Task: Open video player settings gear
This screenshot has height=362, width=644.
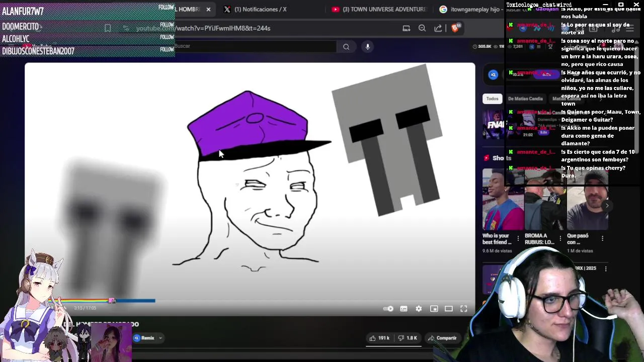Action: tap(419, 309)
